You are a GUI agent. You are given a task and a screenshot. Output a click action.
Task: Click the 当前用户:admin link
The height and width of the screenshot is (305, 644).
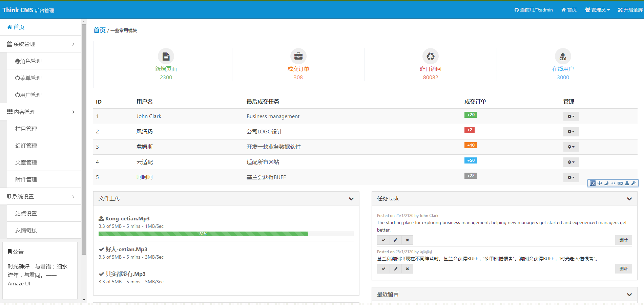click(534, 10)
